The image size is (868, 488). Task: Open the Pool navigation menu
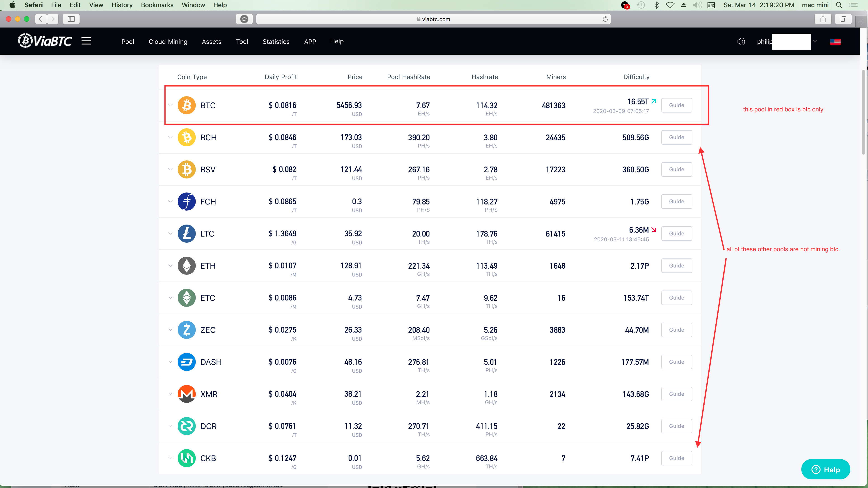(x=128, y=41)
